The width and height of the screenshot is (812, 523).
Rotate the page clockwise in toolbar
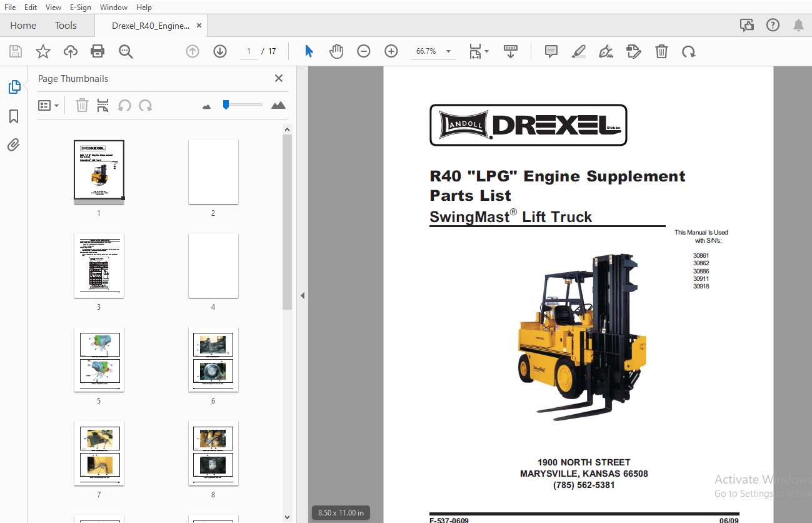point(689,51)
